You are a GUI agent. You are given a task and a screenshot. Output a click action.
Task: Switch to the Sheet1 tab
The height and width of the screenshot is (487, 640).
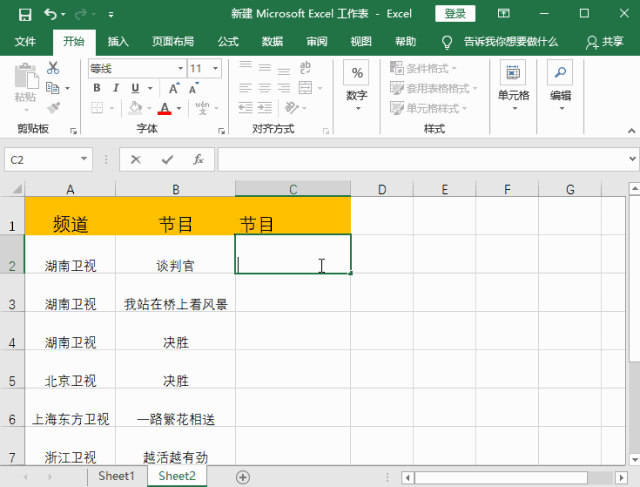116,476
